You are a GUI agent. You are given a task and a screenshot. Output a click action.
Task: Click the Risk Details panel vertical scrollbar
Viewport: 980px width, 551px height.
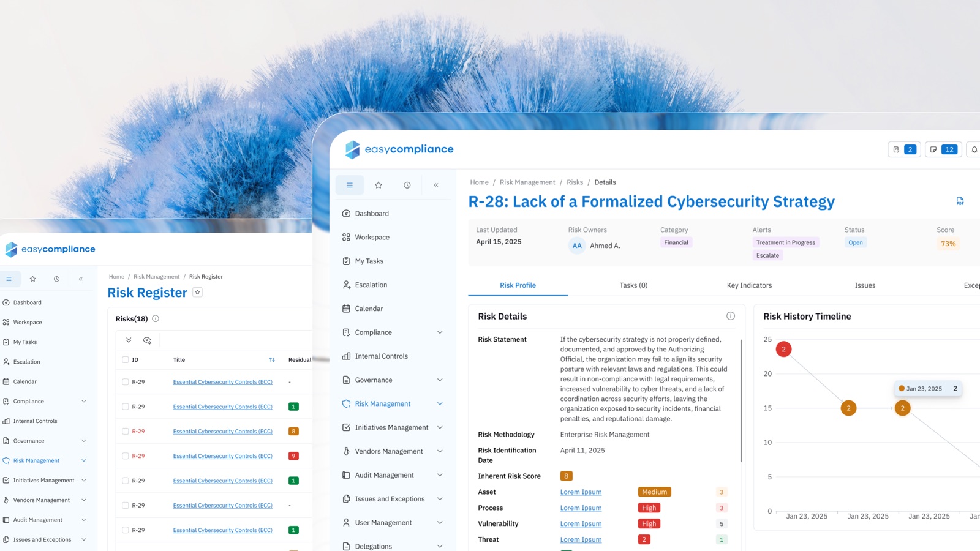coord(741,400)
